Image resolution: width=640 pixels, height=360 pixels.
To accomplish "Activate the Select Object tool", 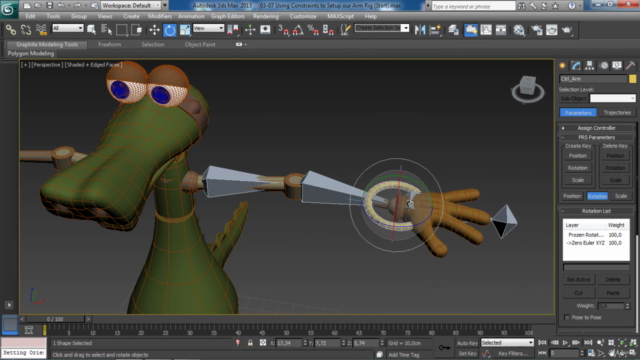I will pos(91,30).
